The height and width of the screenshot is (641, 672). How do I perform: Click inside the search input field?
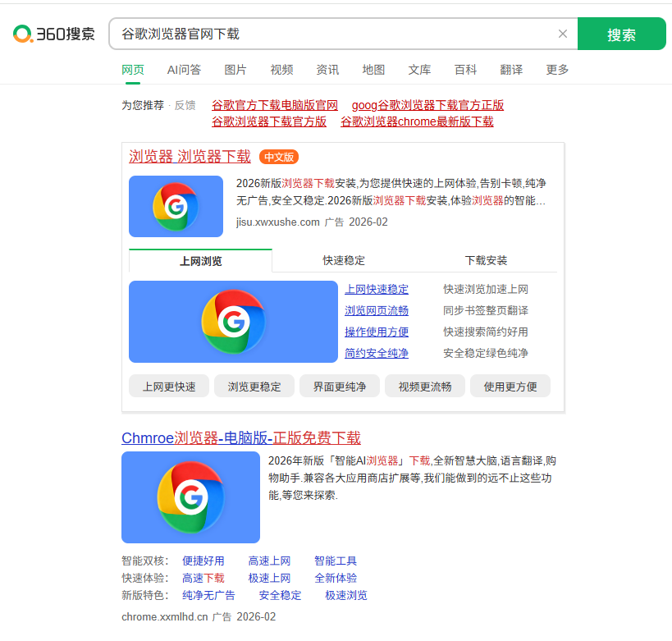coord(328,34)
